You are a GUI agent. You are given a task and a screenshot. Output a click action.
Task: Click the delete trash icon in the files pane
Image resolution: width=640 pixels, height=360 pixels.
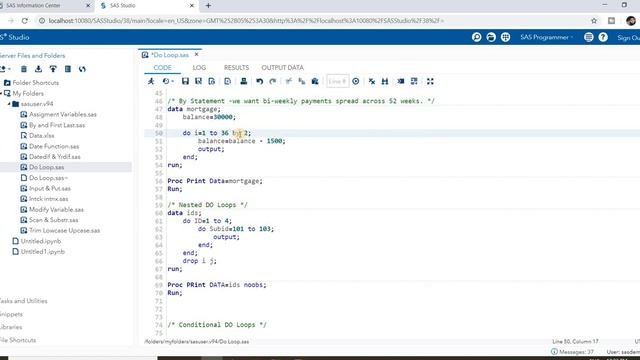pos(24,69)
